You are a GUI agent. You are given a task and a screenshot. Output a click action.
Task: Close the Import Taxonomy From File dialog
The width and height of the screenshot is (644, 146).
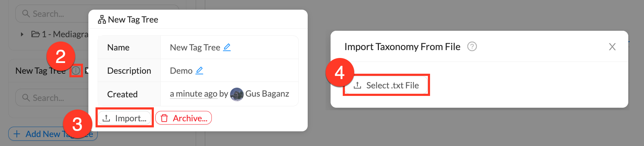pos(612,47)
